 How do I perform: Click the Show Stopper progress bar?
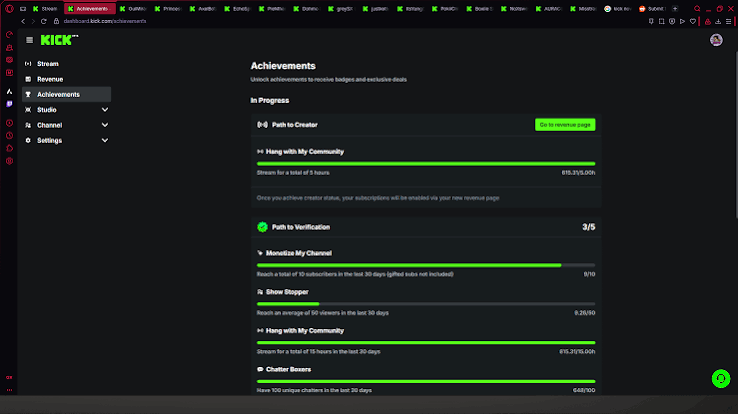[x=426, y=304]
